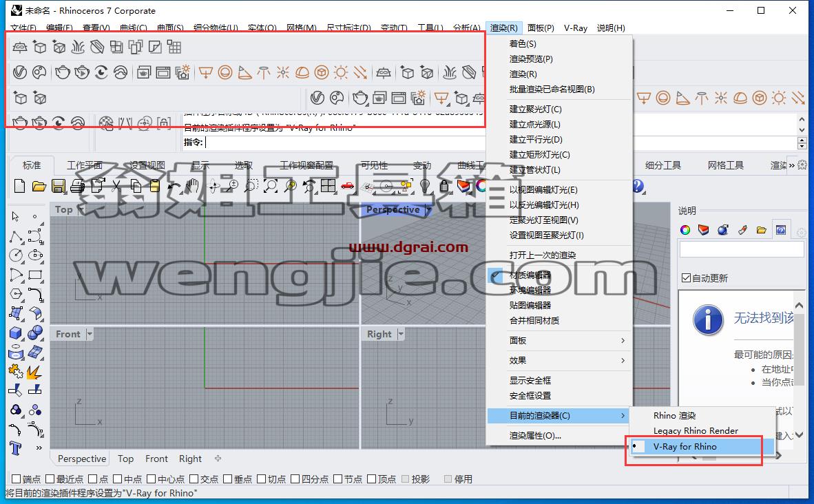The height and width of the screenshot is (504, 814).
Task: Toggle the 中心点 osnap checkbox
Action: [x=151, y=479]
